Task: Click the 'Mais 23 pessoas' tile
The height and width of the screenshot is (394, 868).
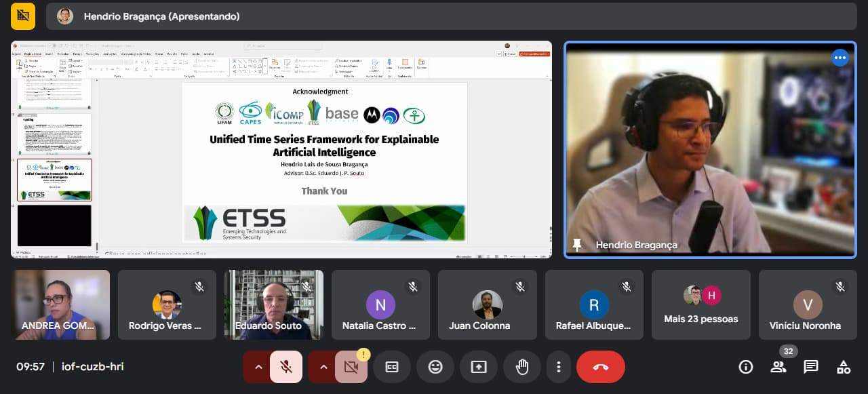Action: coord(701,304)
